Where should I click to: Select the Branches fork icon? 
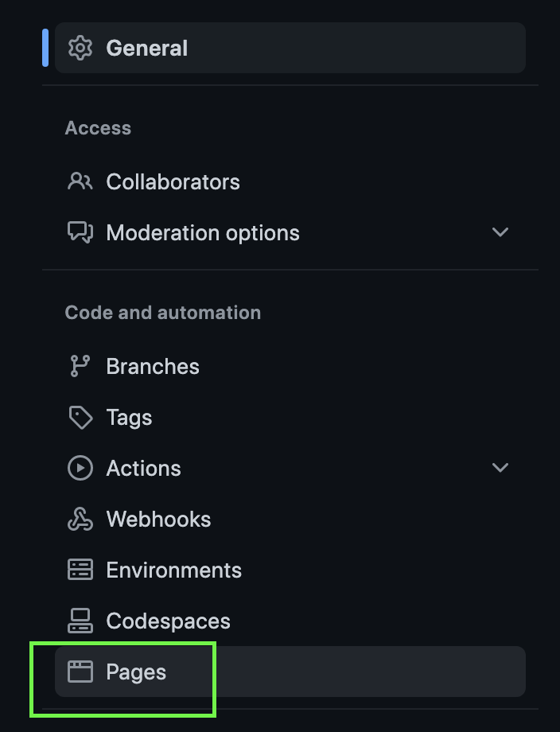(x=80, y=366)
